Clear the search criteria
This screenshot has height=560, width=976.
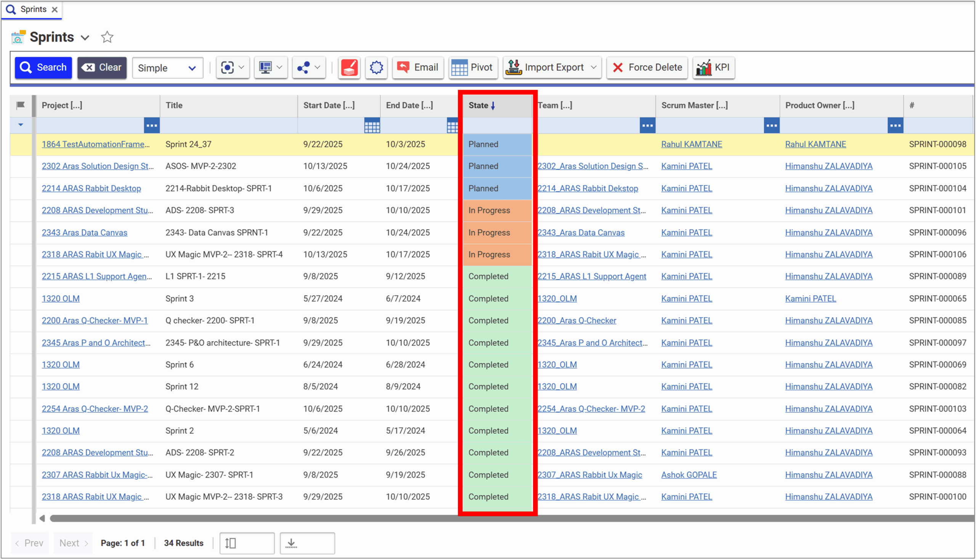coord(102,68)
